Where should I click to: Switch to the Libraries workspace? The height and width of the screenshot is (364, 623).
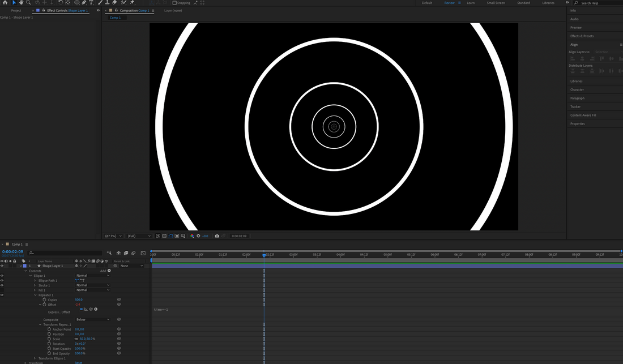pyautogui.click(x=548, y=3)
